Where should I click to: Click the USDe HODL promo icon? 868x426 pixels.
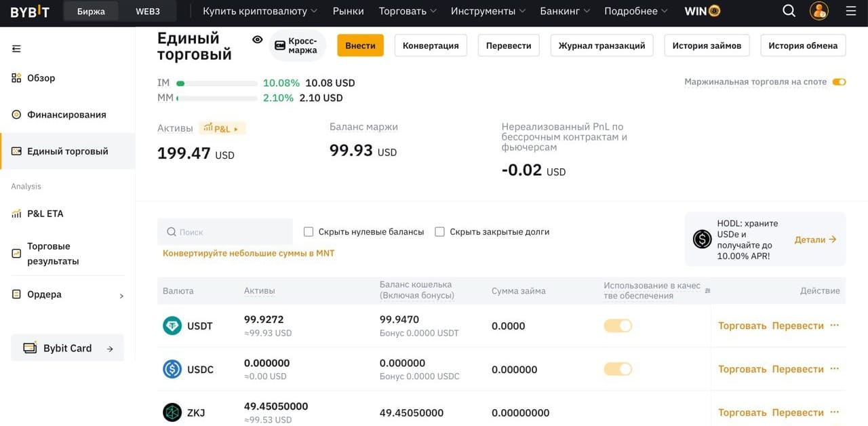click(703, 239)
